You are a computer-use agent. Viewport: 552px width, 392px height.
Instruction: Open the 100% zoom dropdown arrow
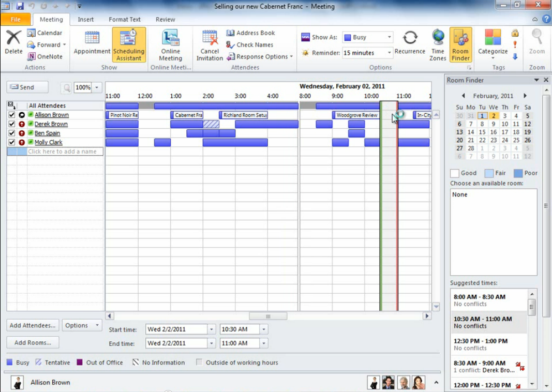(97, 87)
